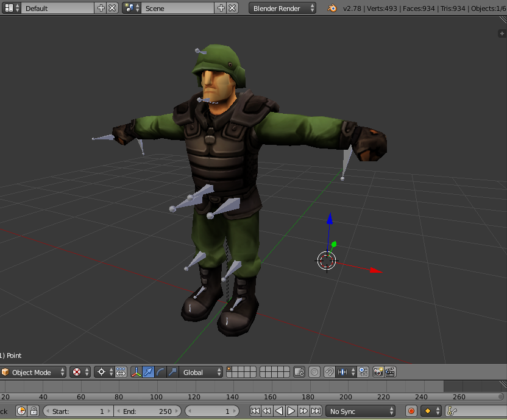Click the editor type icon of the 3D view
Screen dimensions: 507x420
click(x=4, y=372)
